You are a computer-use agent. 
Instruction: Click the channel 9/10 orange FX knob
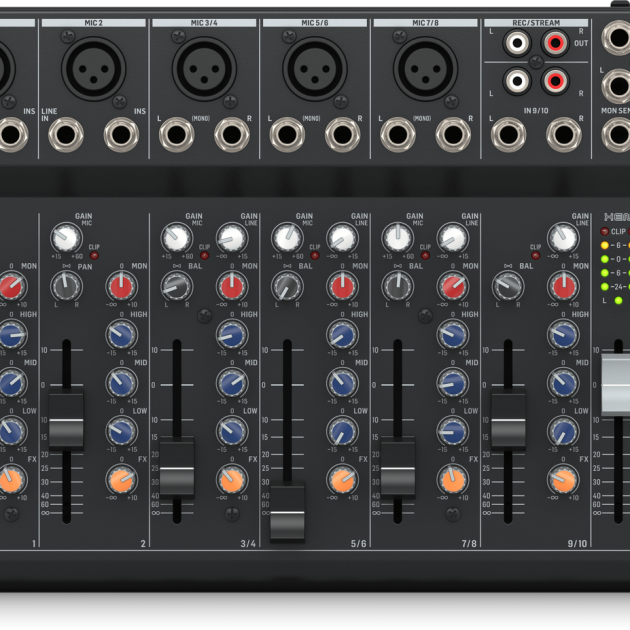click(x=563, y=480)
